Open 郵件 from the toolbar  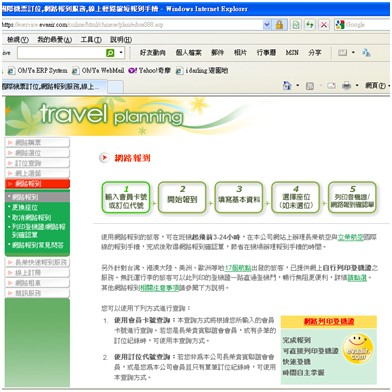[x=217, y=53]
